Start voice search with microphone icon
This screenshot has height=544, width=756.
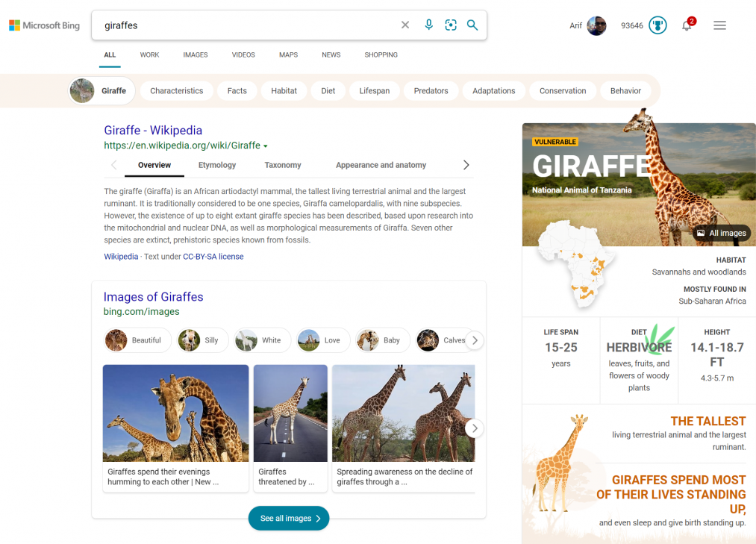pos(428,25)
